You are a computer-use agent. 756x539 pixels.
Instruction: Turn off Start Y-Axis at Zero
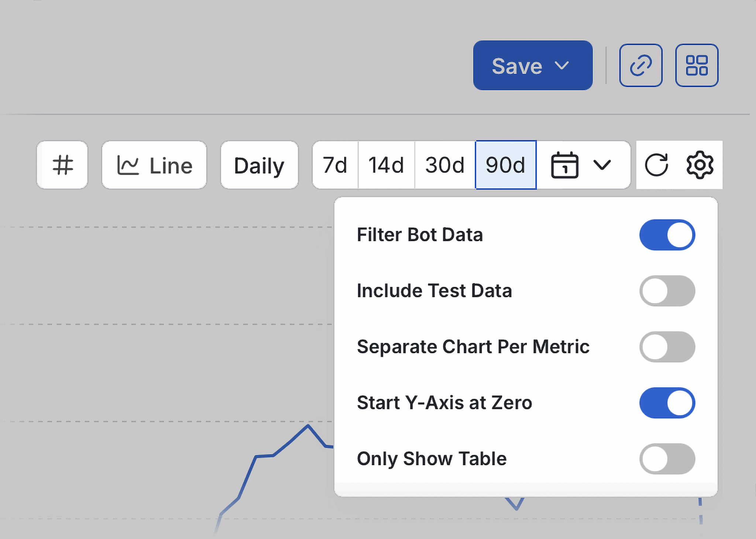pos(667,403)
